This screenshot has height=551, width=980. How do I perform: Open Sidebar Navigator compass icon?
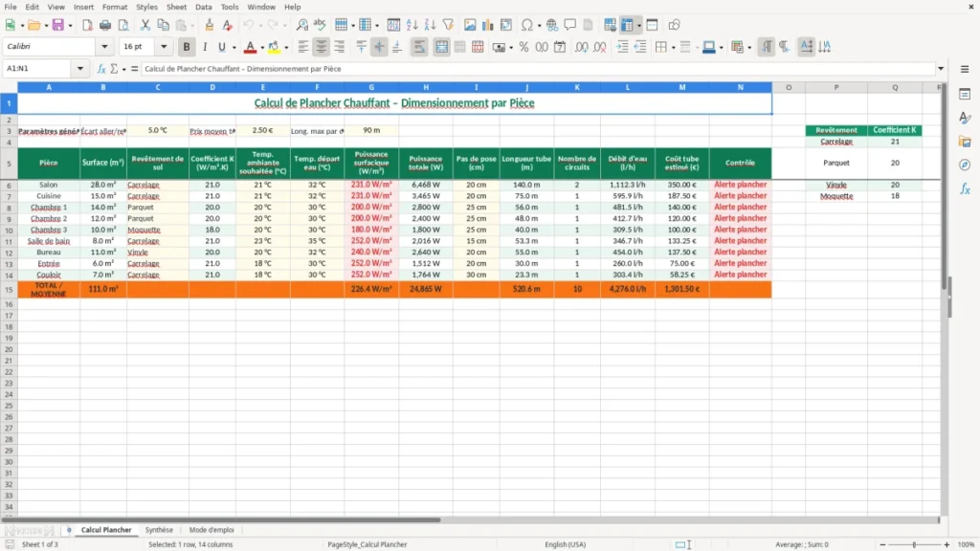click(x=965, y=165)
